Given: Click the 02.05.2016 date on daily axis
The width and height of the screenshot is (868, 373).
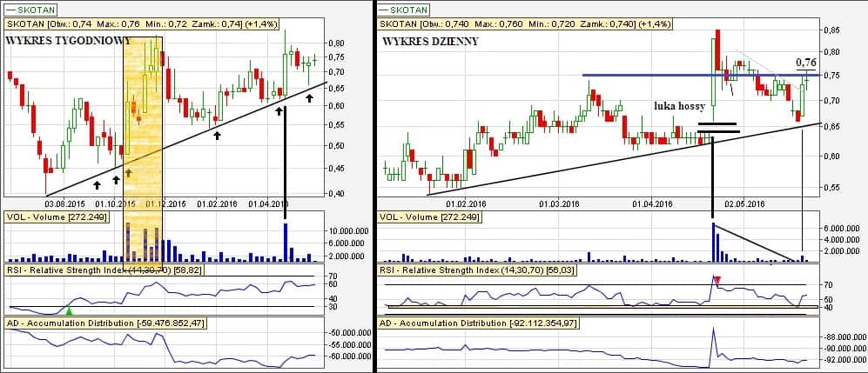Looking at the screenshot, I should pos(742,203).
